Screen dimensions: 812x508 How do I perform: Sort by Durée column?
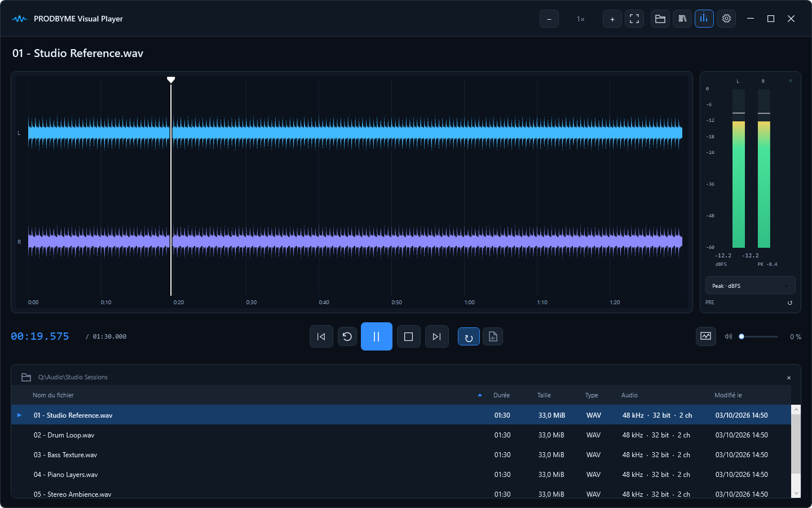[501, 395]
